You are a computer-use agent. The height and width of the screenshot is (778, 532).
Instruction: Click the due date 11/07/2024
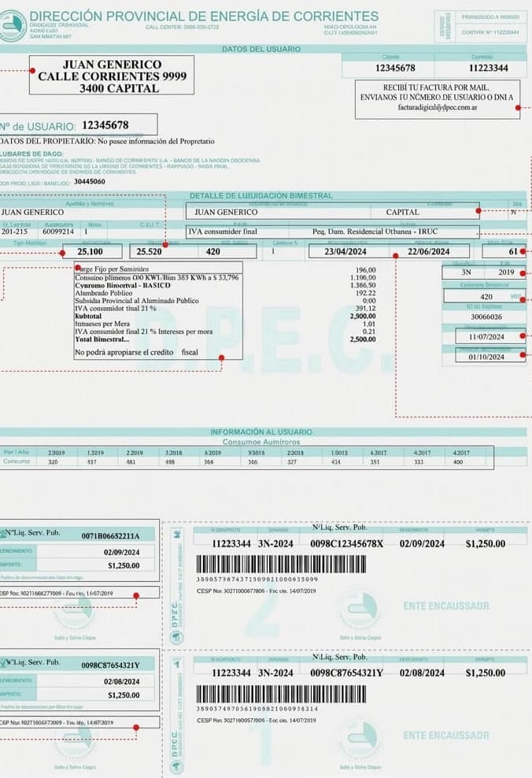[486, 337]
